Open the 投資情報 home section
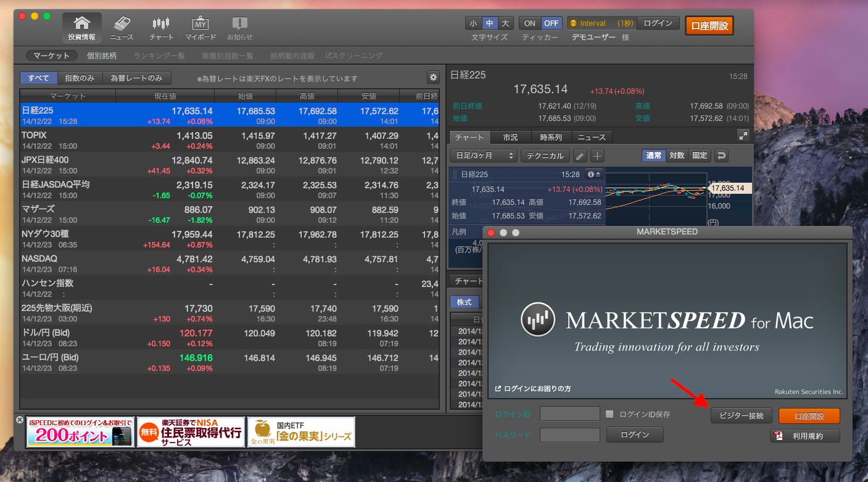The width and height of the screenshot is (868, 482). [81, 28]
